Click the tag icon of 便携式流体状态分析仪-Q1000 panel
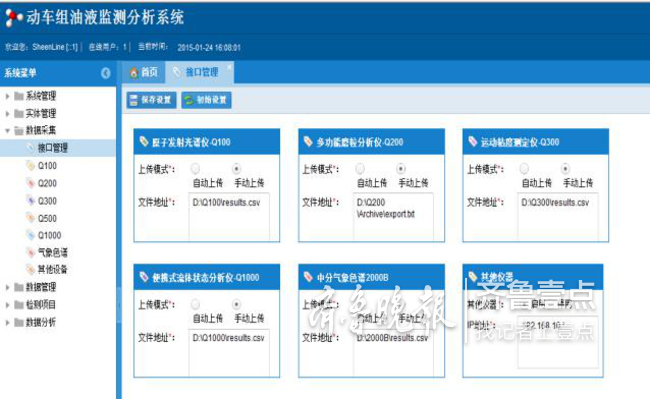This screenshot has height=399, width=650. 144,277
